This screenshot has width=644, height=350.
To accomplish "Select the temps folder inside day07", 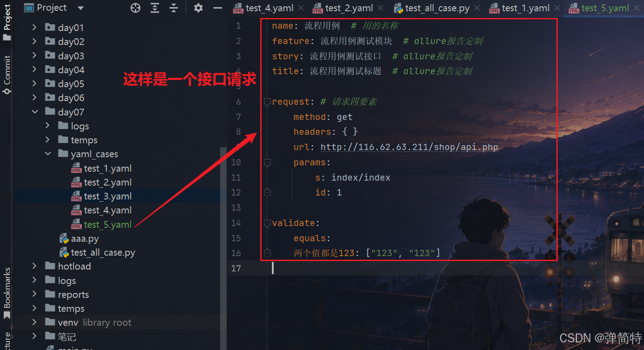I will [84, 140].
